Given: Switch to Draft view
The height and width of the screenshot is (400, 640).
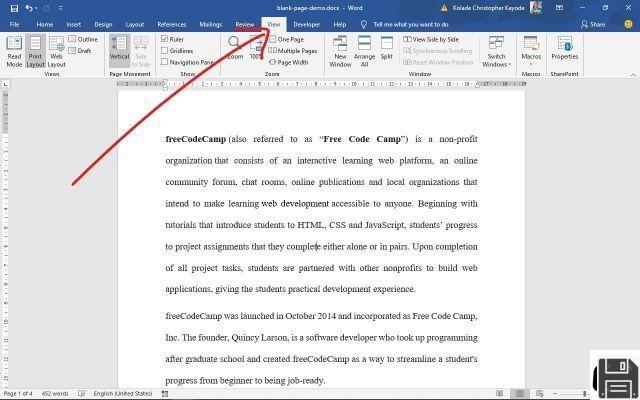Looking at the screenshot, I should [80, 51].
